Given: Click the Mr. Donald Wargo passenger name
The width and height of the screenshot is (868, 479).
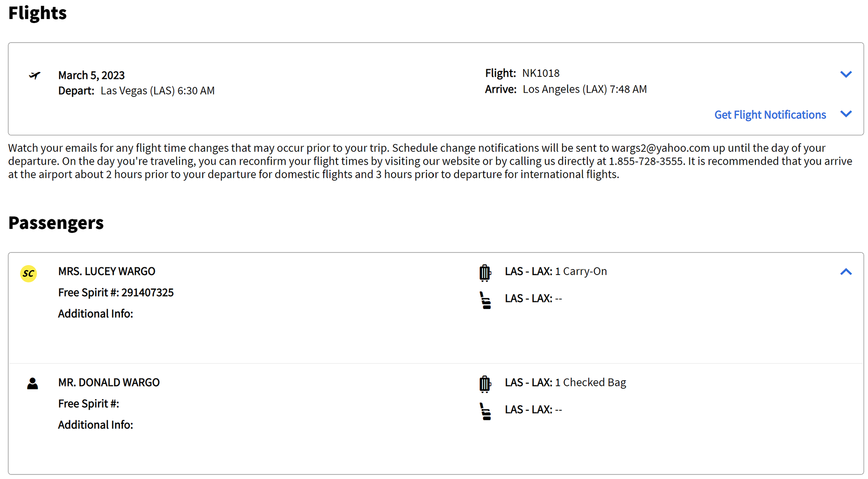Looking at the screenshot, I should click(x=109, y=383).
